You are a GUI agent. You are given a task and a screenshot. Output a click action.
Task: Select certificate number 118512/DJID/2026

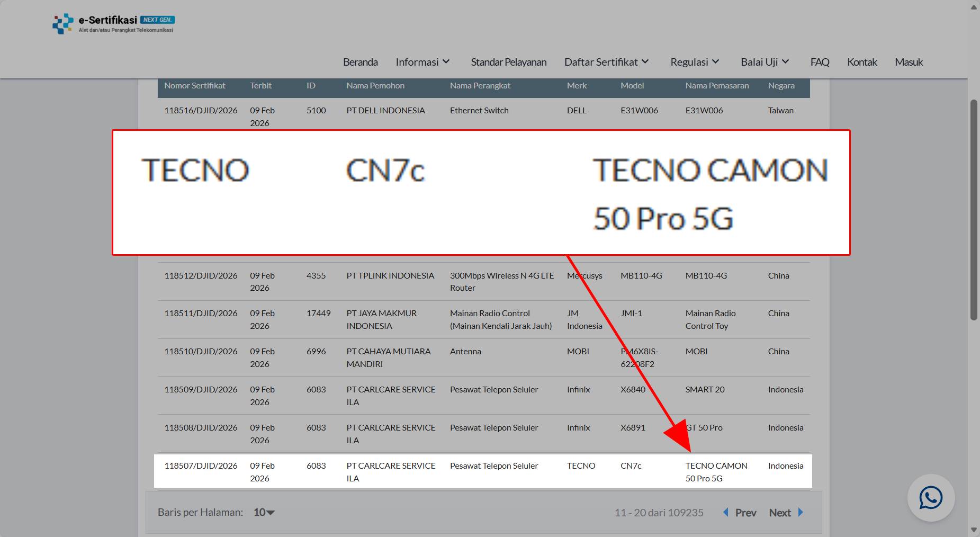coord(201,275)
